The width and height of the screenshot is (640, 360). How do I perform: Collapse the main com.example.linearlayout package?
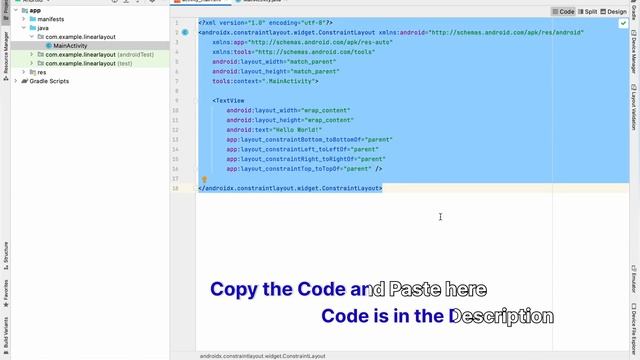pyautogui.click(x=31, y=37)
